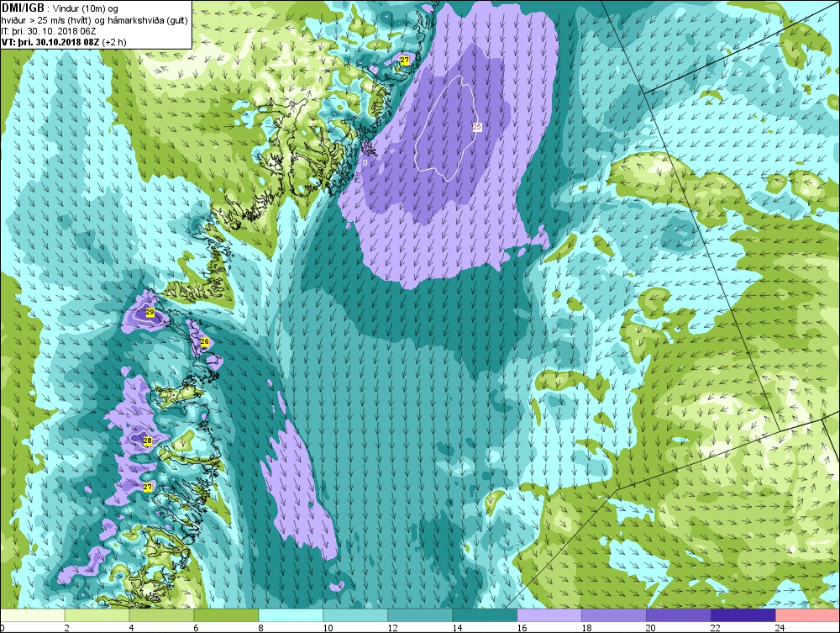Pick the 12–14 m/s teal legend swatch
This screenshot has height=633, width=840.
click(420, 615)
